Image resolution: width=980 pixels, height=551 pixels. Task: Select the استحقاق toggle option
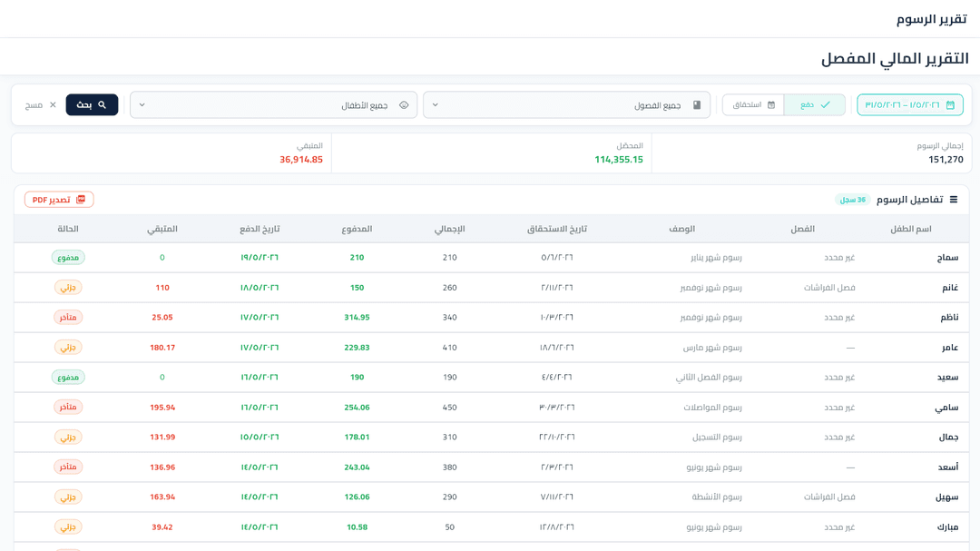[753, 105]
